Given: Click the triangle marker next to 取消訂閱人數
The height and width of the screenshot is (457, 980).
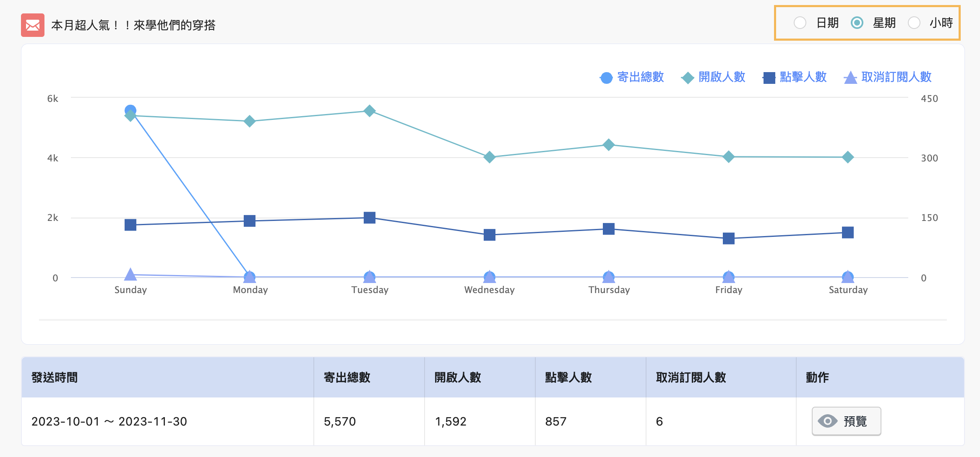Looking at the screenshot, I should tap(851, 77).
